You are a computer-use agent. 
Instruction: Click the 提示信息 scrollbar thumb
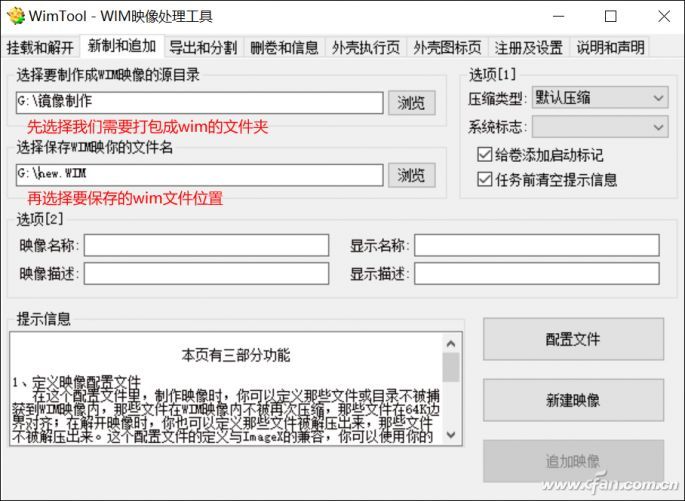(451, 367)
